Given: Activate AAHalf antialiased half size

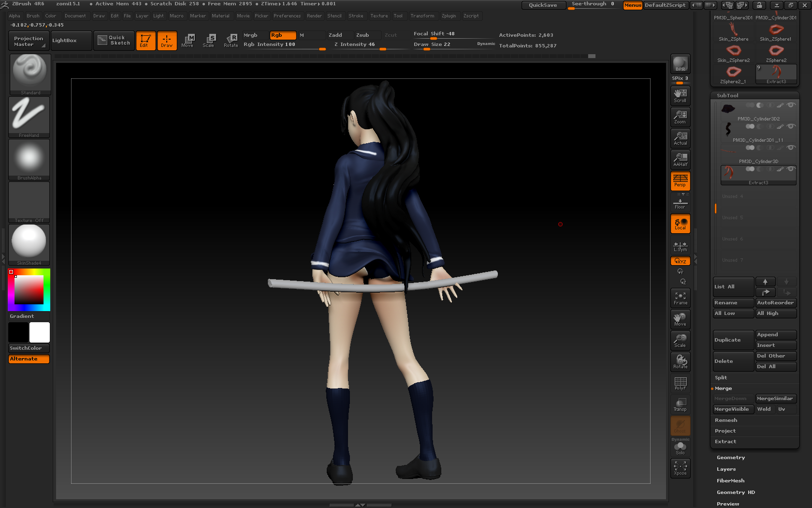Looking at the screenshot, I should pos(680,159).
